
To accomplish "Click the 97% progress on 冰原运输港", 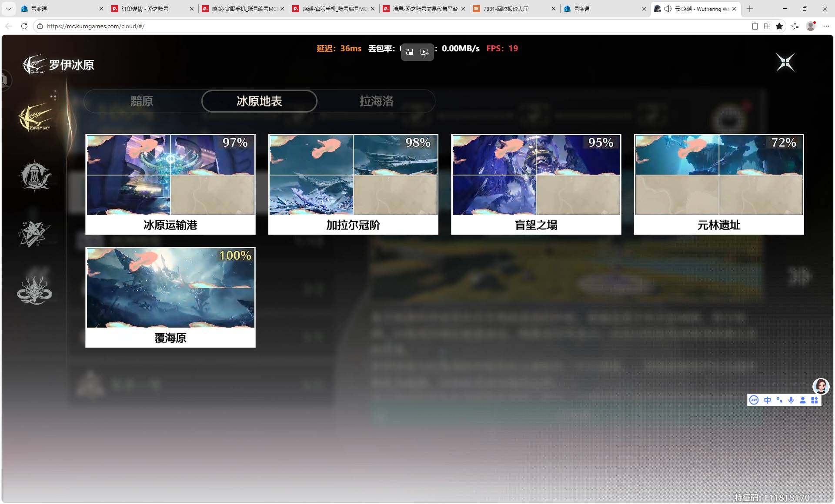I will coord(235,143).
